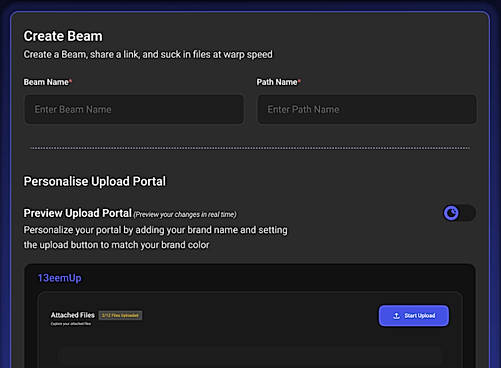Screen dimensions: 501x368
Task: Click the BeemUp brand name in preview
Action: pos(59,278)
